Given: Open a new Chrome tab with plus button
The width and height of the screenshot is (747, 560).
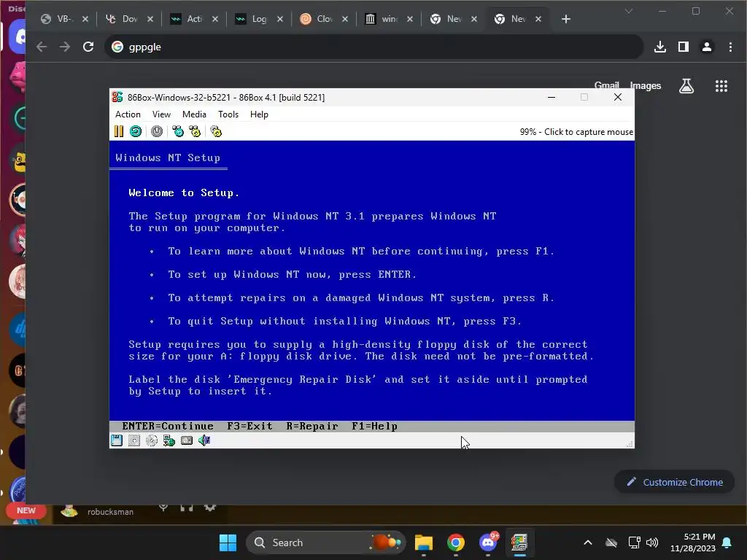Looking at the screenshot, I should [566, 19].
